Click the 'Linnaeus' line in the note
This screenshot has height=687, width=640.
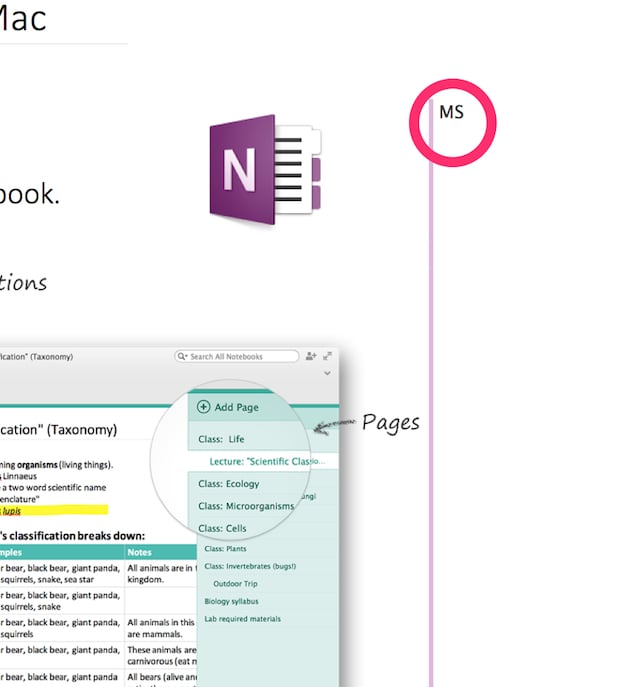18,476
